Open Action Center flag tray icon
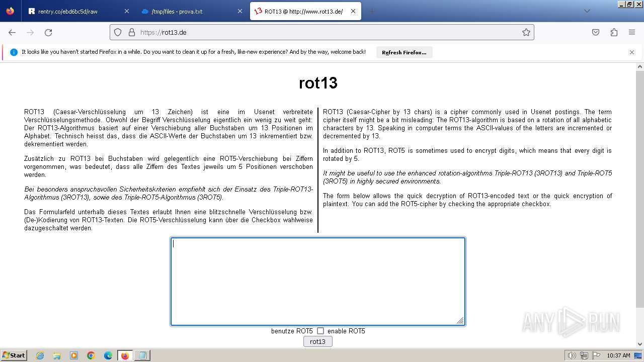Screen dimensions: 644x362 click(x=596, y=355)
